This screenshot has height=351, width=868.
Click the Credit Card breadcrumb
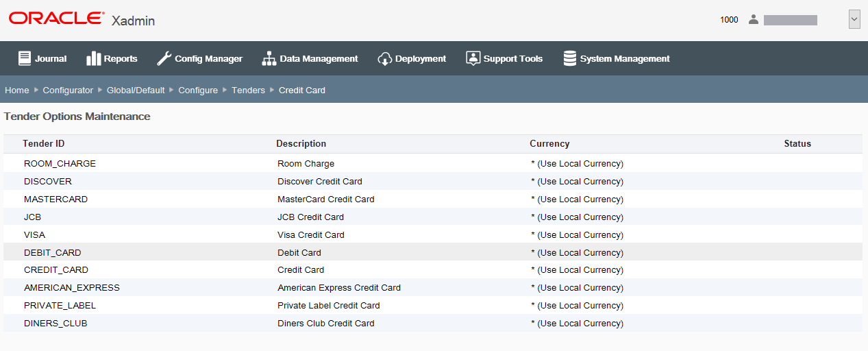click(x=302, y=90)
